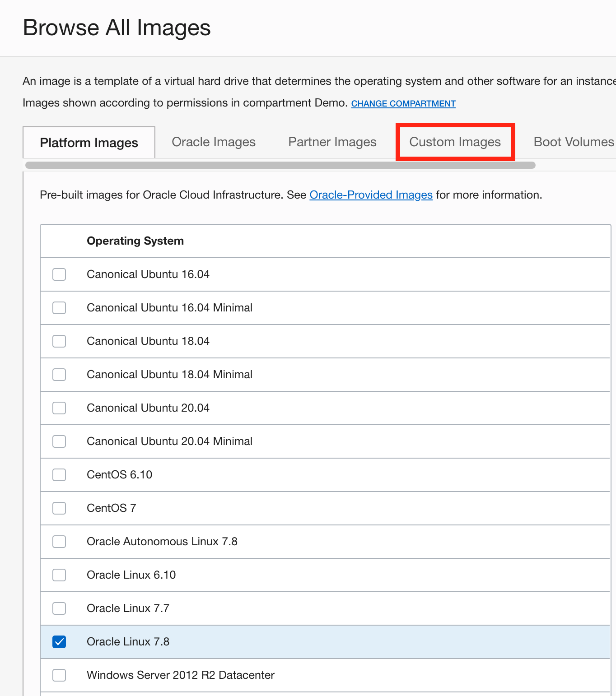The image size is (616, 696).
Task: Uncheck the Oracle Linux 7.8 checkbox
Action: 59,642
